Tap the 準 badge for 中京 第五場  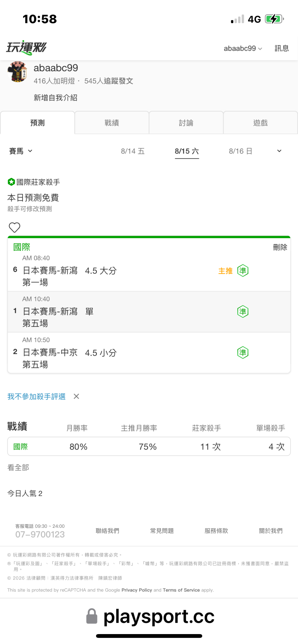(x=243, y=352)
